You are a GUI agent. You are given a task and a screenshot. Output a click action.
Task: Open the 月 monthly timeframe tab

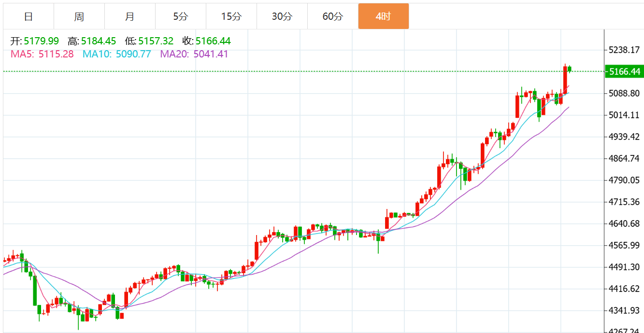click(130, 16)
